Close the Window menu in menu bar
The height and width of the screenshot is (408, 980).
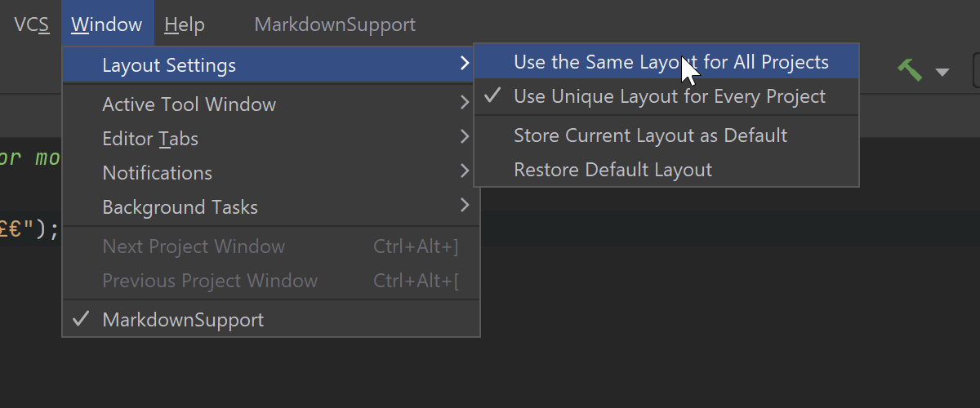[107, 25]
